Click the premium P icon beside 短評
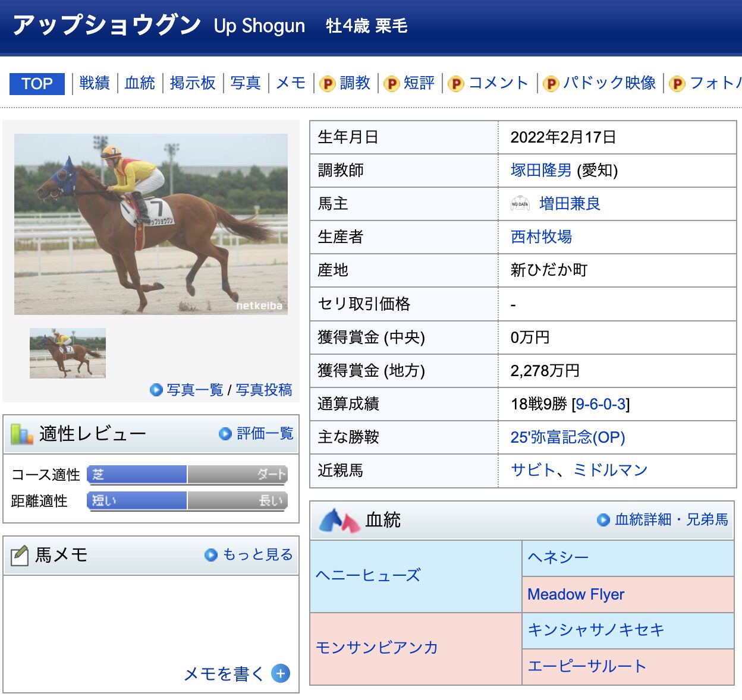The height and width of the screenshot is (700, 742). tap(392, 84)
